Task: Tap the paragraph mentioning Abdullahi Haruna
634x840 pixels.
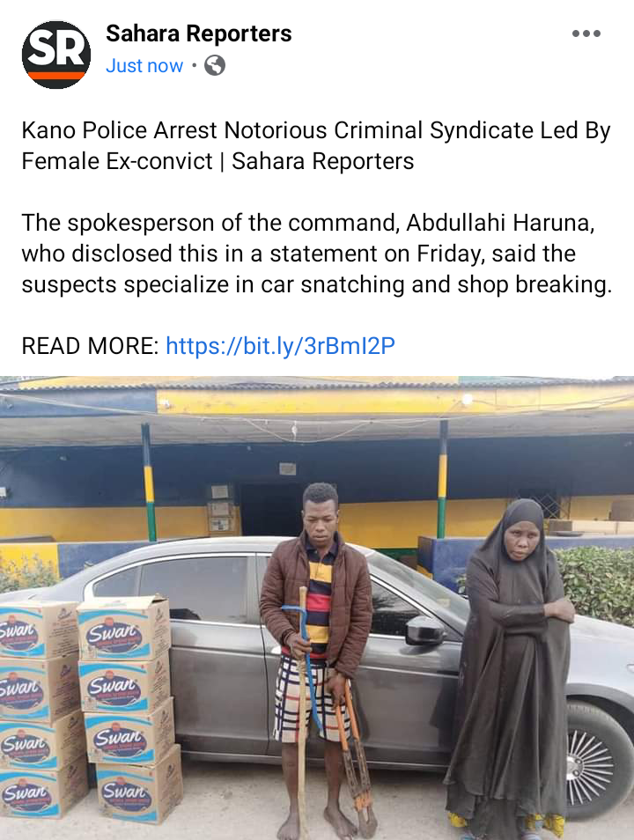Action: point(316,254)
